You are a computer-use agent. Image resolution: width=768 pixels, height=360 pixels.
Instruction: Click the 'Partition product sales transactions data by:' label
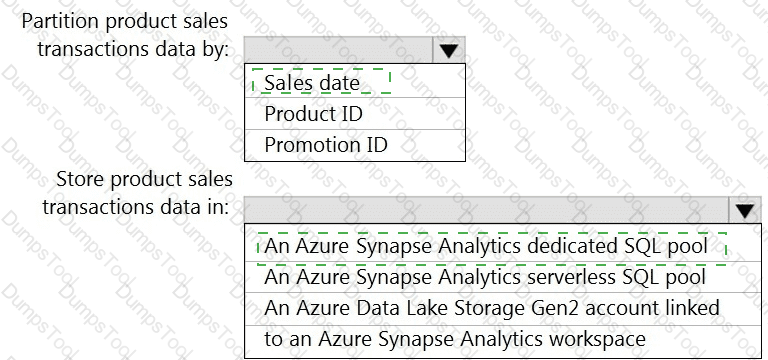pyautogui.click(x=125, y=35)
